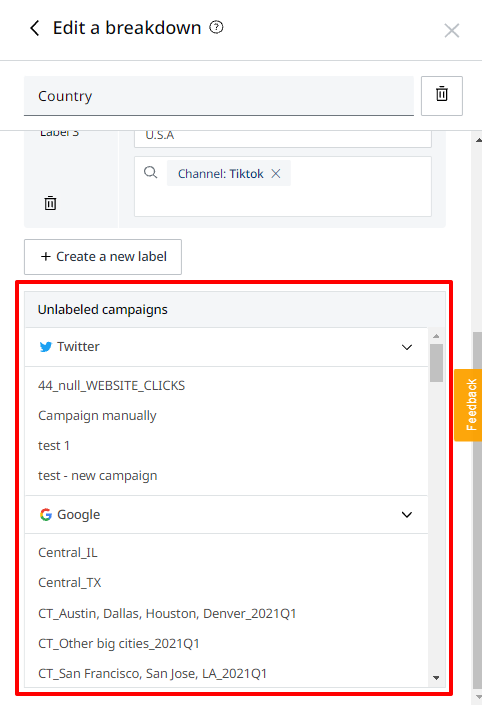Viewport: 482px width, 705px height.
Task: Collapse the Twitter campaigns group
Action: tap(406, 347)
